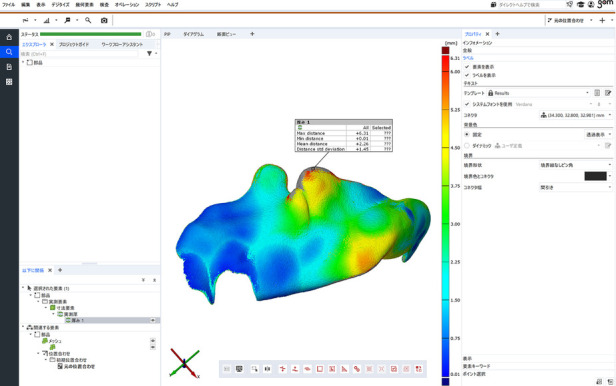Collapse the 位置合わせ tree node
The height and width of the screenshot is (386, 616).
38,353
